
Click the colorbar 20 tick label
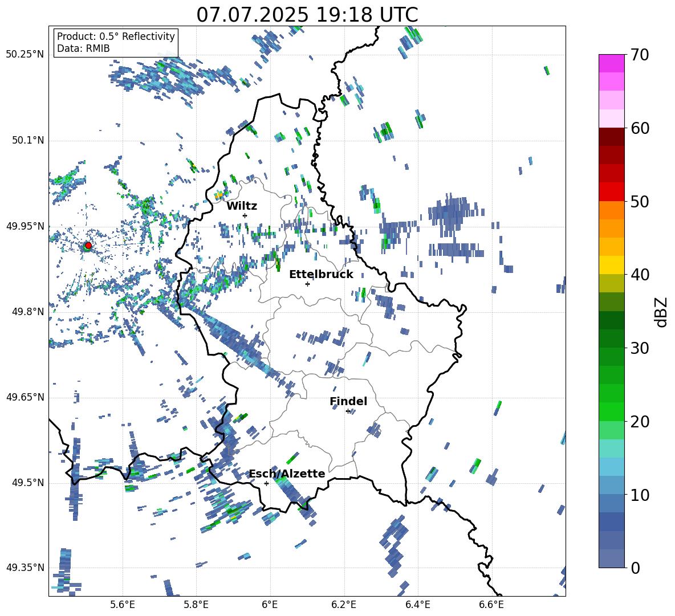click(640, 422)
